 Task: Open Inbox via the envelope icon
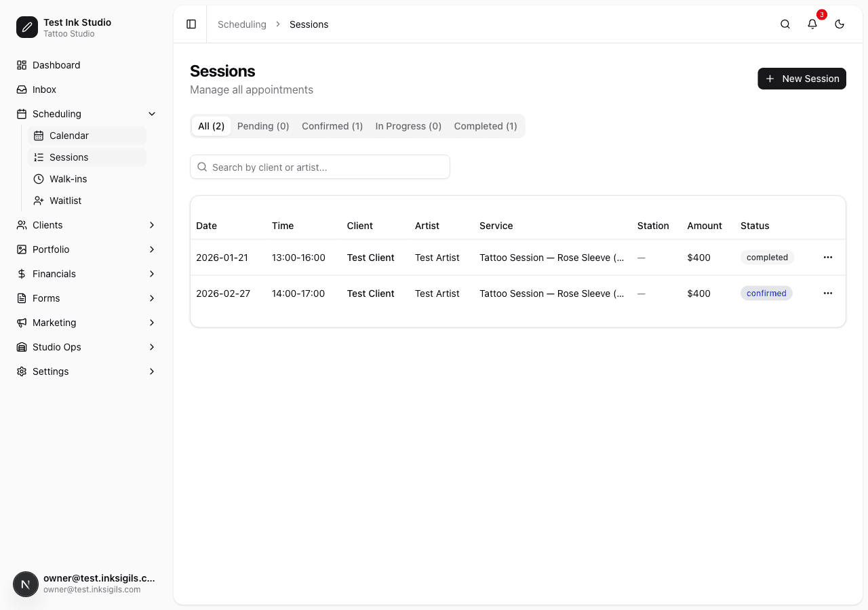pyautogui.click(x=21, y=89)
